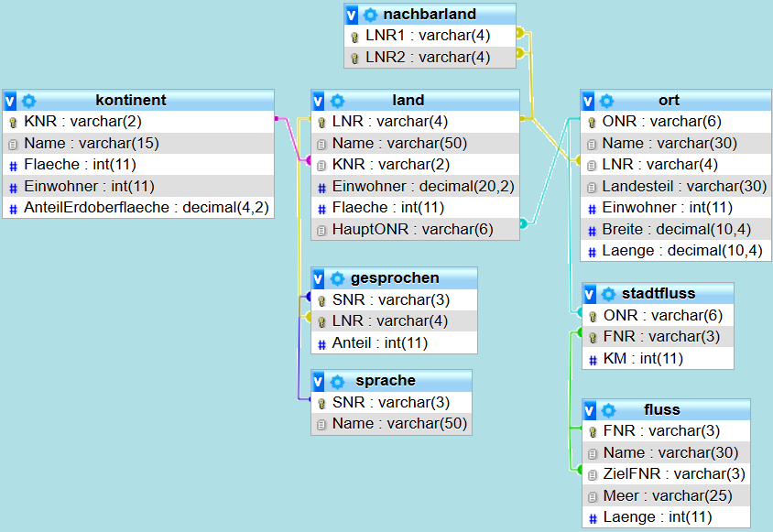
Task: Click the gesprochen table gear icon
Action: coord(337,278)
